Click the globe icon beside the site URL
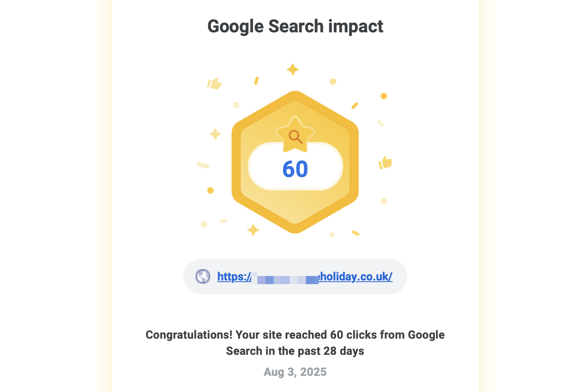Screen dimensions: 577x392 (x=203, y=276)
